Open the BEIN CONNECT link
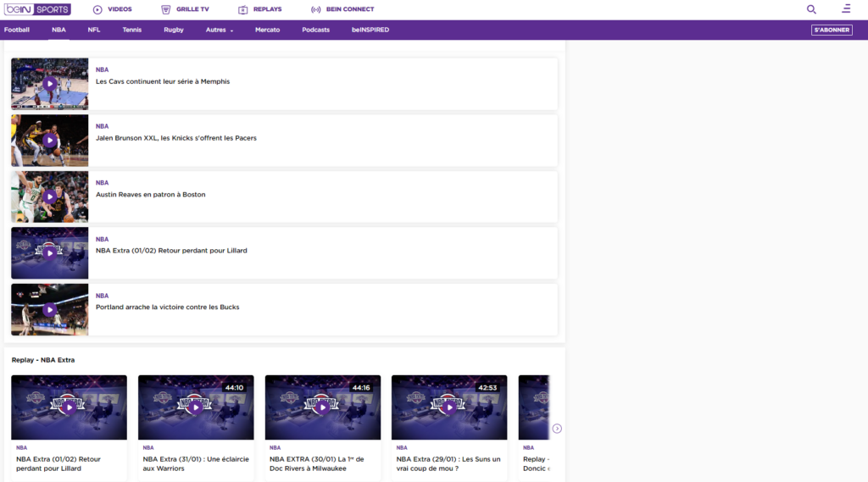 (x=350, y=9)
